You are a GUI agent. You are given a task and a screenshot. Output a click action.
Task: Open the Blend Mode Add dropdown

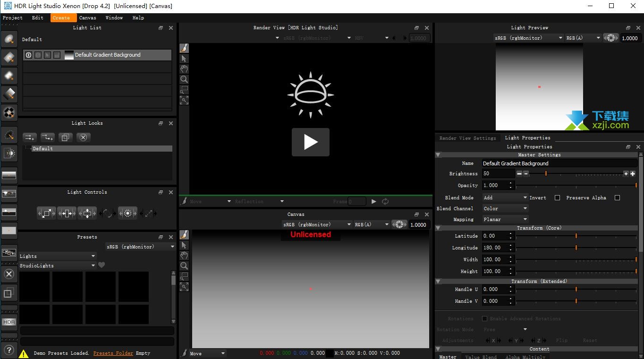pos(505,197)
